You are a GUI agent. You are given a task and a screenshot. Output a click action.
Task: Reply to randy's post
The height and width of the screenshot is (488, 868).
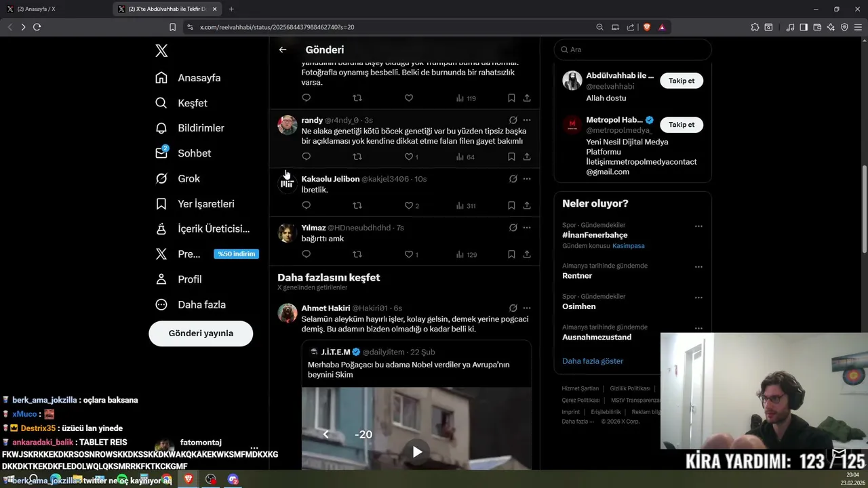click(x=307, y=157)
